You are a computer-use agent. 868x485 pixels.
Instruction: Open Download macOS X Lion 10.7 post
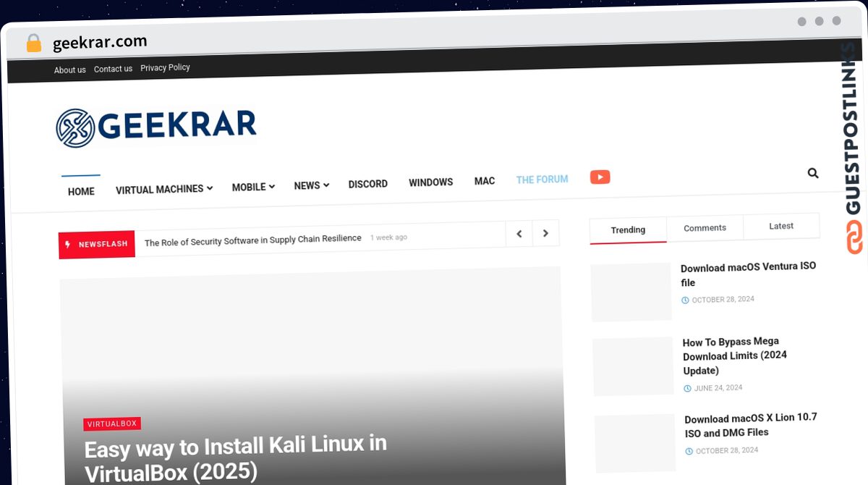coord(751,425)
